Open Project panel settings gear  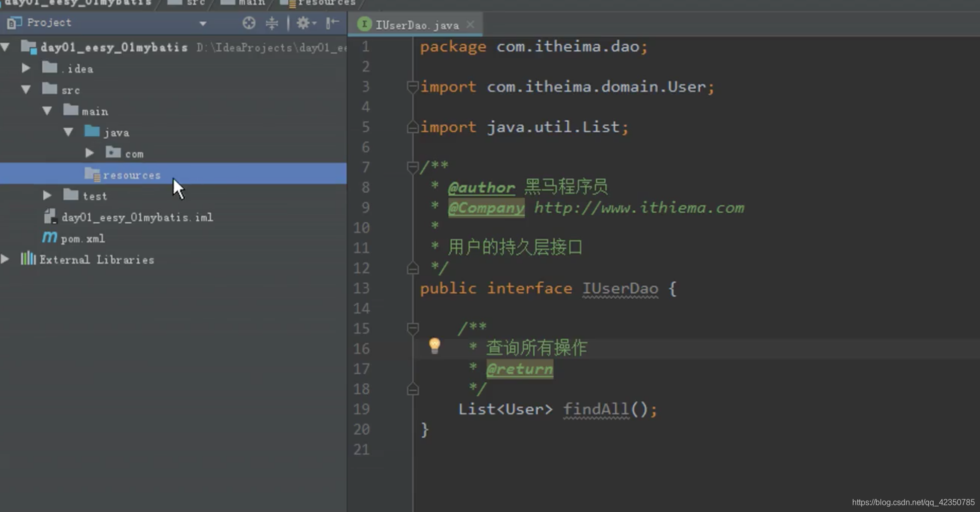306,23
